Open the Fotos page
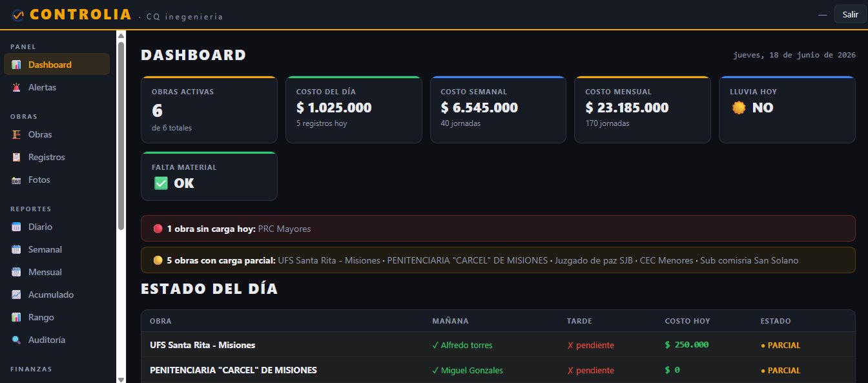 tap(57, 180)
